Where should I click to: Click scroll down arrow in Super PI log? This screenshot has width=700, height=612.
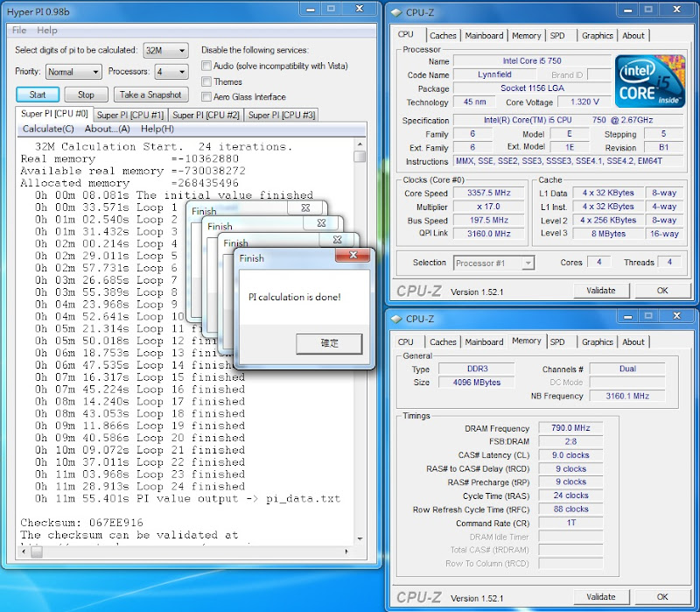[x=360, y=538]
